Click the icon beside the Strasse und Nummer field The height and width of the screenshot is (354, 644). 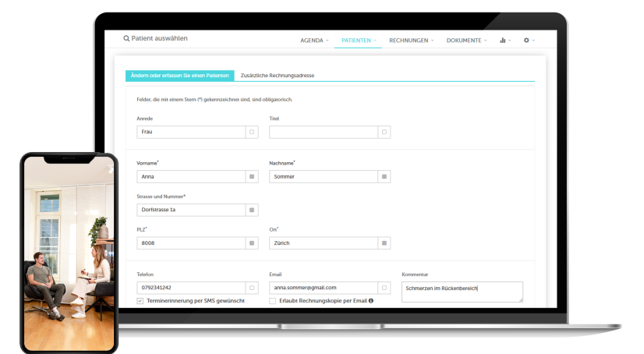[252, 210]
